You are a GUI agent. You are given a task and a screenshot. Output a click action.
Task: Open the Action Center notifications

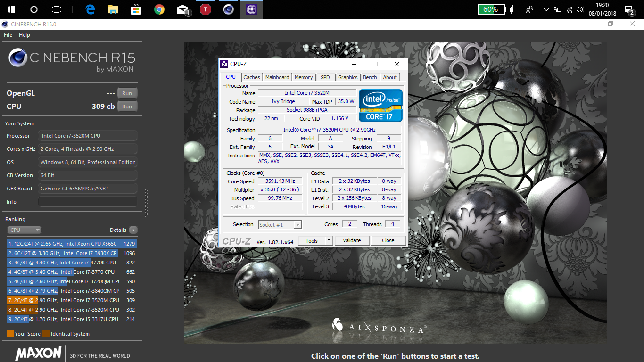tap(629, 9)
